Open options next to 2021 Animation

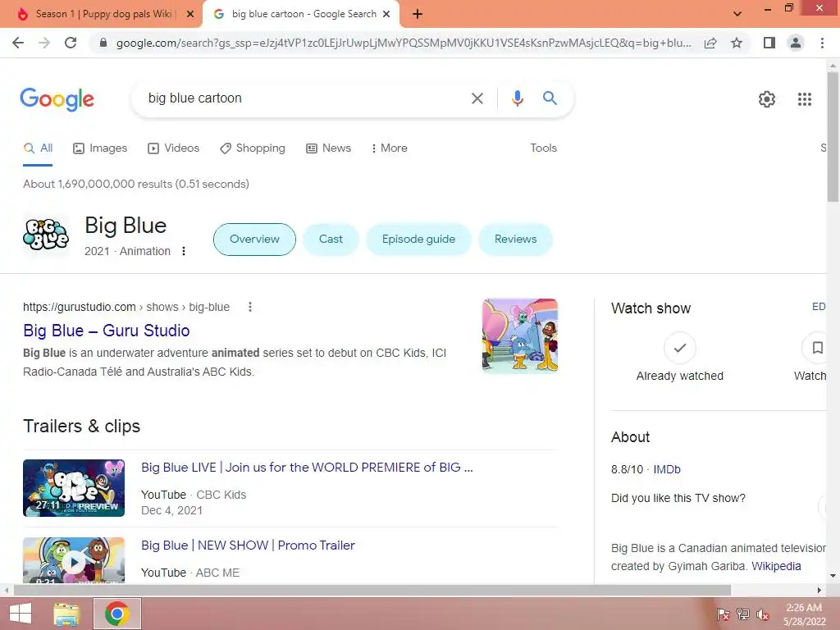tap(184, 251)
